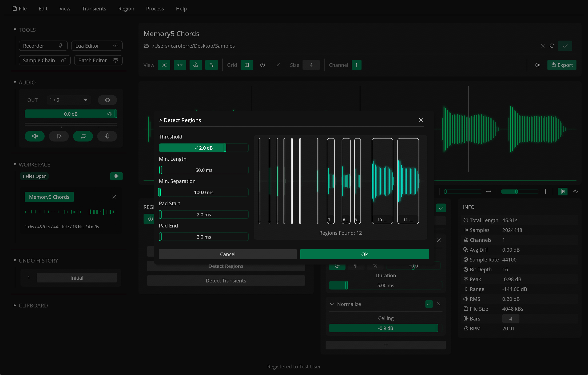Open the Sample Chain tool

click(44, 60)
